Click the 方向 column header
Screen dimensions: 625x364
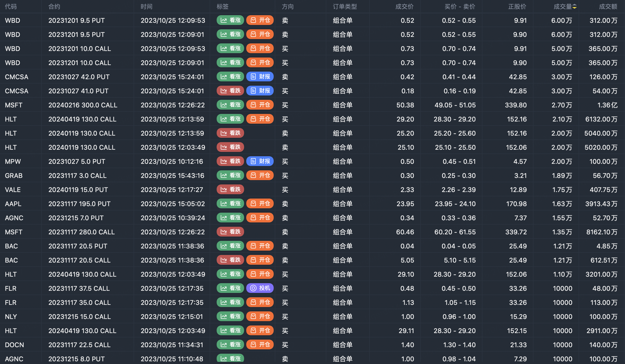[288, 7]
